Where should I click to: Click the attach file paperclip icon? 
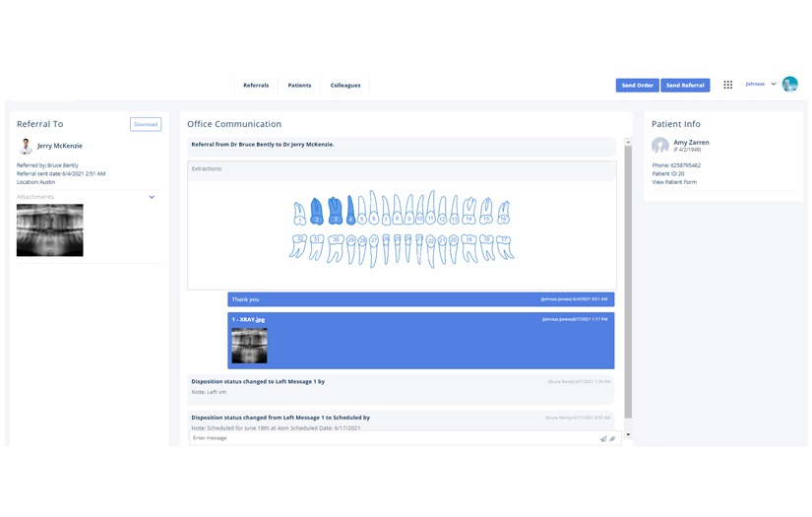point(612,439)
